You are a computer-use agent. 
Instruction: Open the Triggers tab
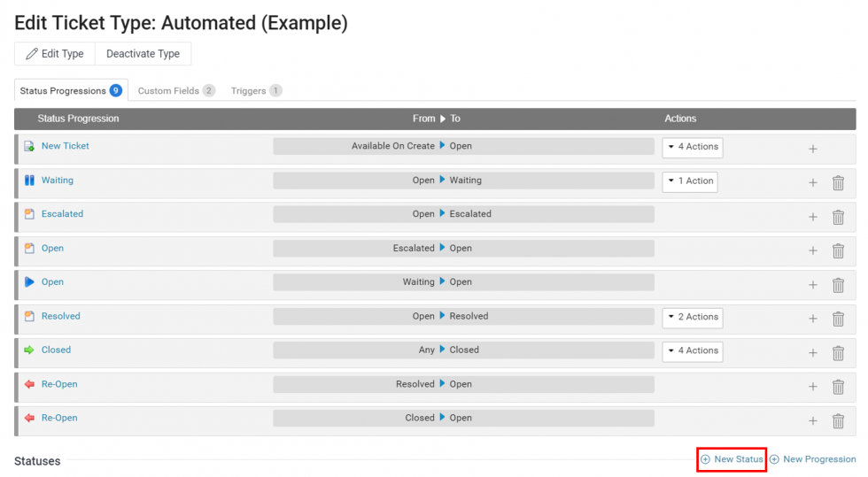point(256,90)
